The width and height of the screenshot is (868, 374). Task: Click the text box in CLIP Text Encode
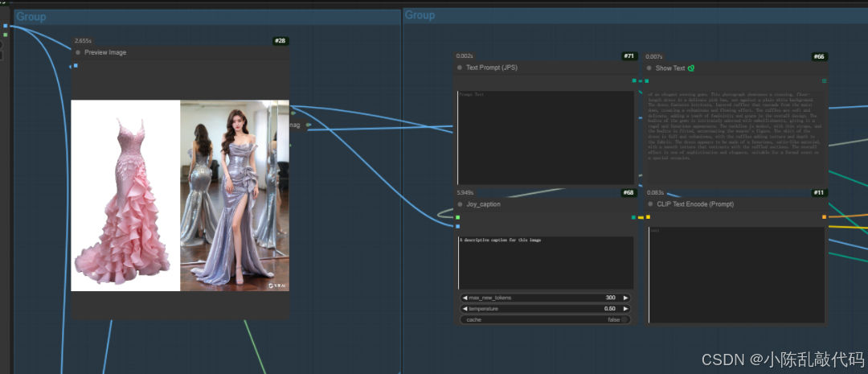coord(736,275)
